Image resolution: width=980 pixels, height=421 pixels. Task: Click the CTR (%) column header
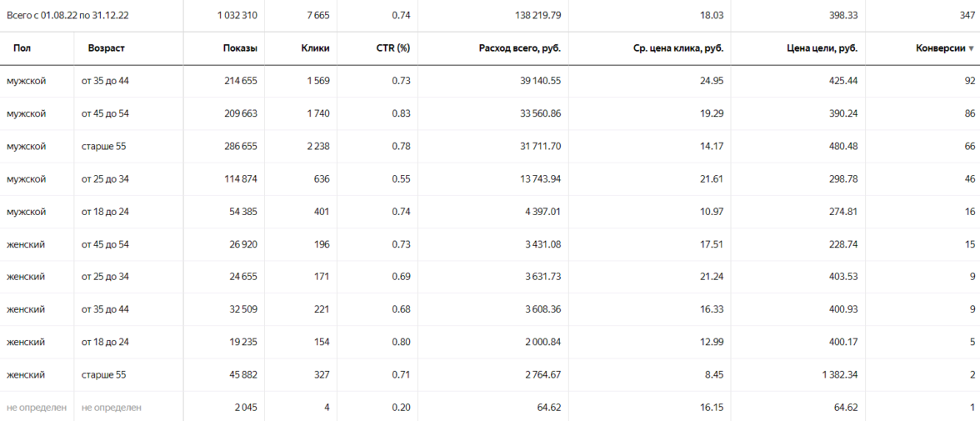click(392, 48)
